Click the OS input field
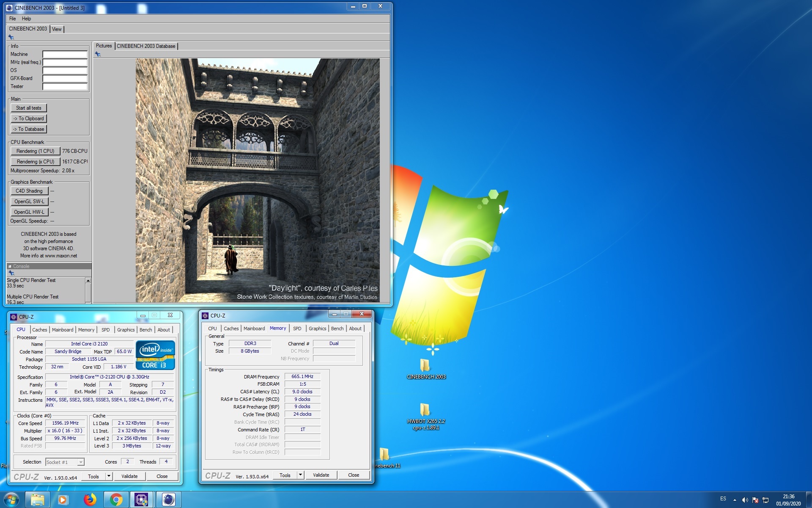Image resolution: width=812 pixels, height=508 pixels. click(65, 70)
